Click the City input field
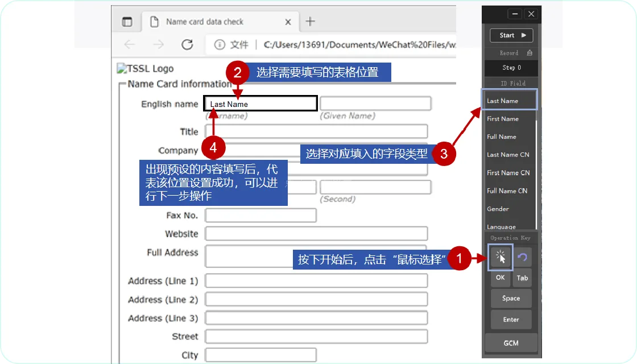 coord(260,355)
